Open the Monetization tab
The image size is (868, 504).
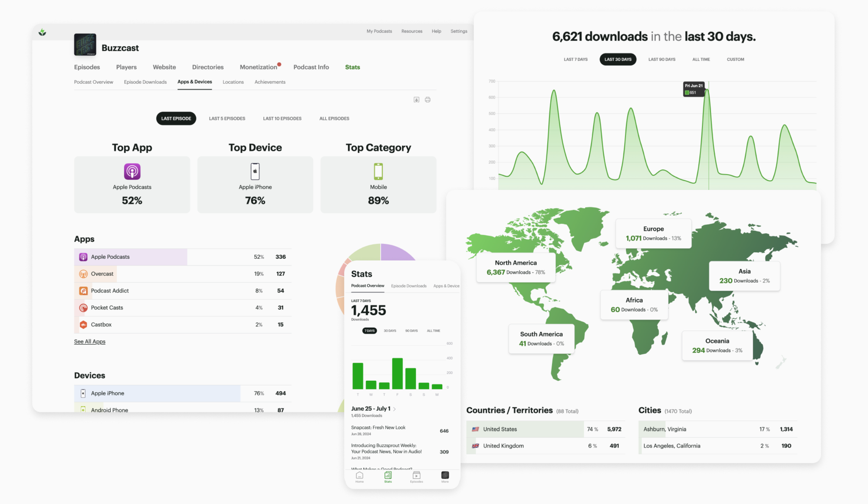coord(258,67)
